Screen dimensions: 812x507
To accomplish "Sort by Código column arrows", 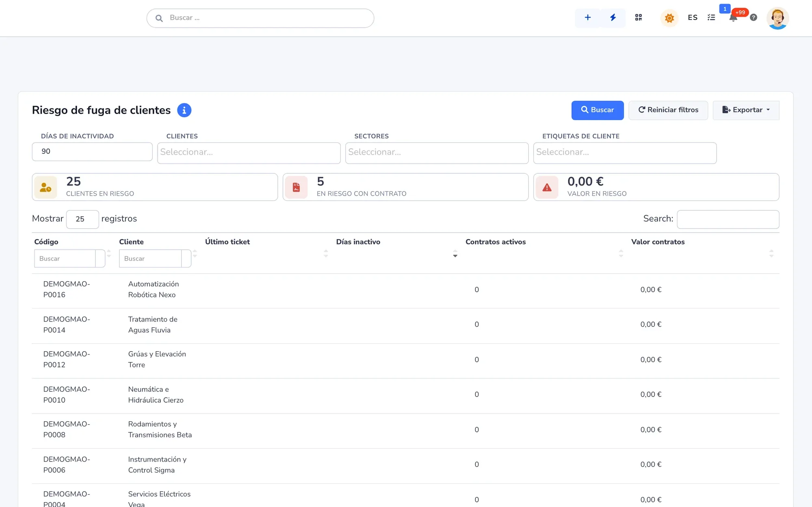I will click(109, 254).
